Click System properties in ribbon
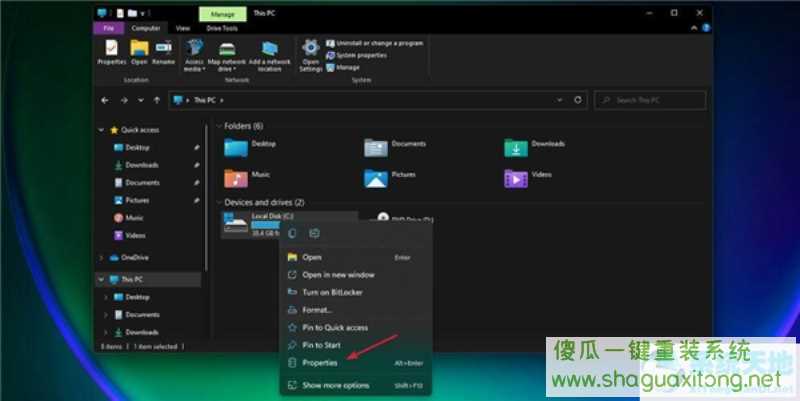This screenshot has height=401, width=800. pyautogui.click(x=356, y=55)
